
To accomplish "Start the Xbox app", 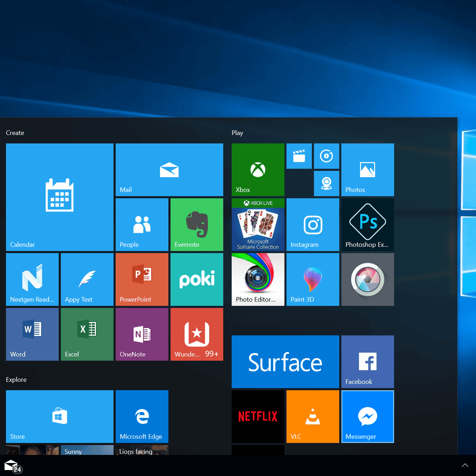I will point(258,170).
